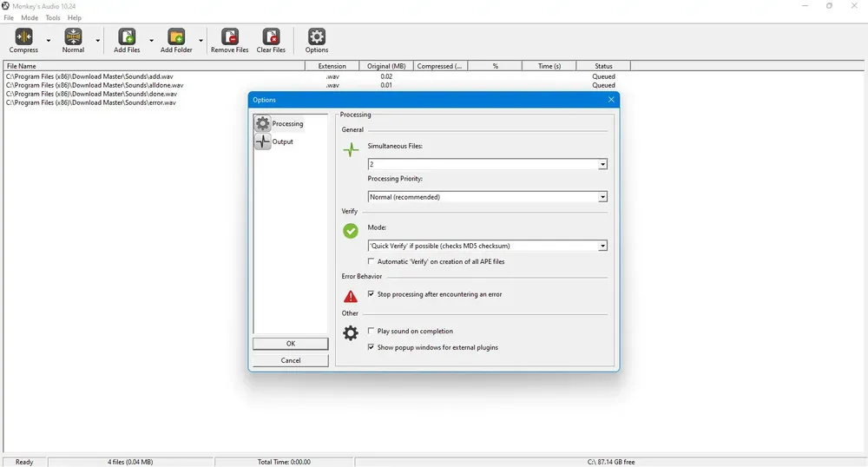Toggle Stop processing after encountering an error
The height and width of the screenshot is (467, 868).
[371, 293]
